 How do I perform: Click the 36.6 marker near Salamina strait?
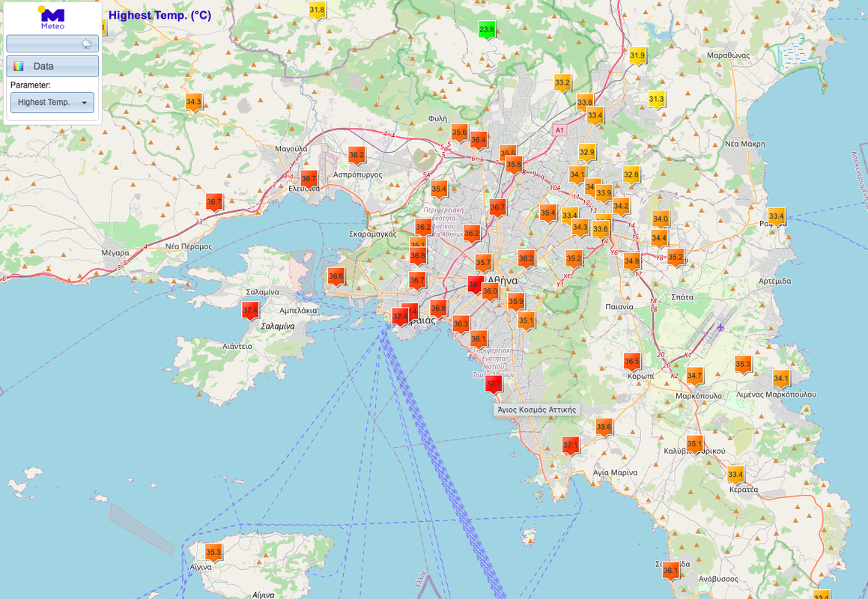coord(336,276)
